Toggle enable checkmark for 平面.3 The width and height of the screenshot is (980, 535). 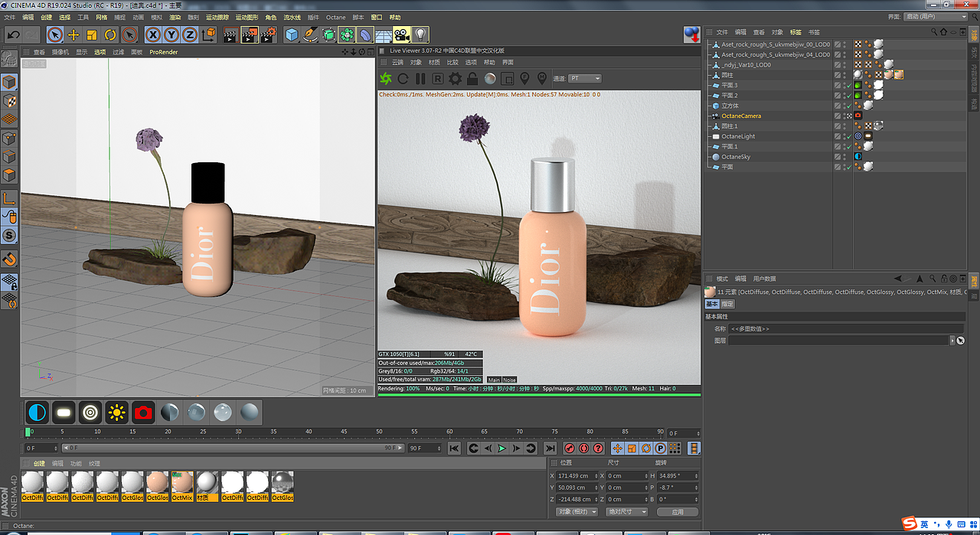click(x=848, y=85)
